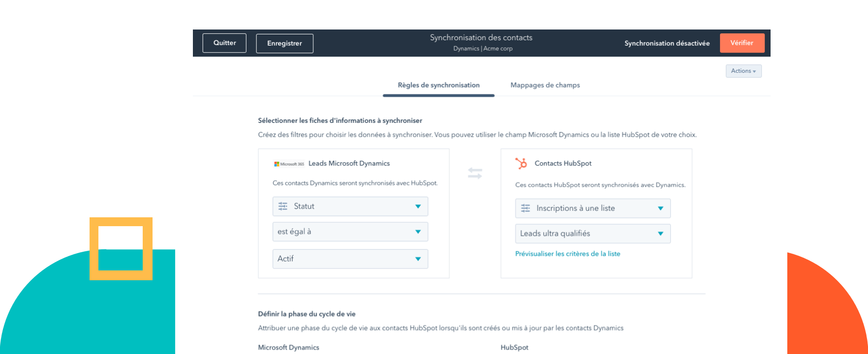Viewport: 868px width, 354px height.
Task: Click the bidirectional sync arrows icon
Action: [x=475, y=173]
